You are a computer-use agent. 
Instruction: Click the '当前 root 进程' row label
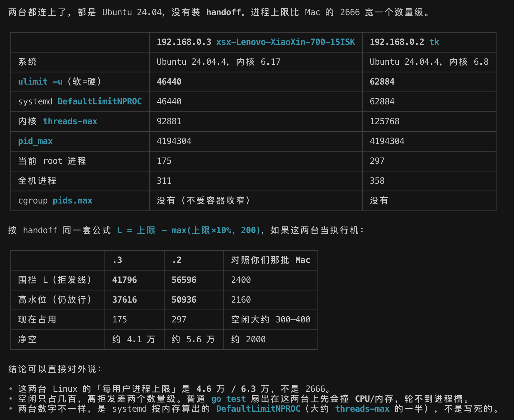click(x=52, y=161)
